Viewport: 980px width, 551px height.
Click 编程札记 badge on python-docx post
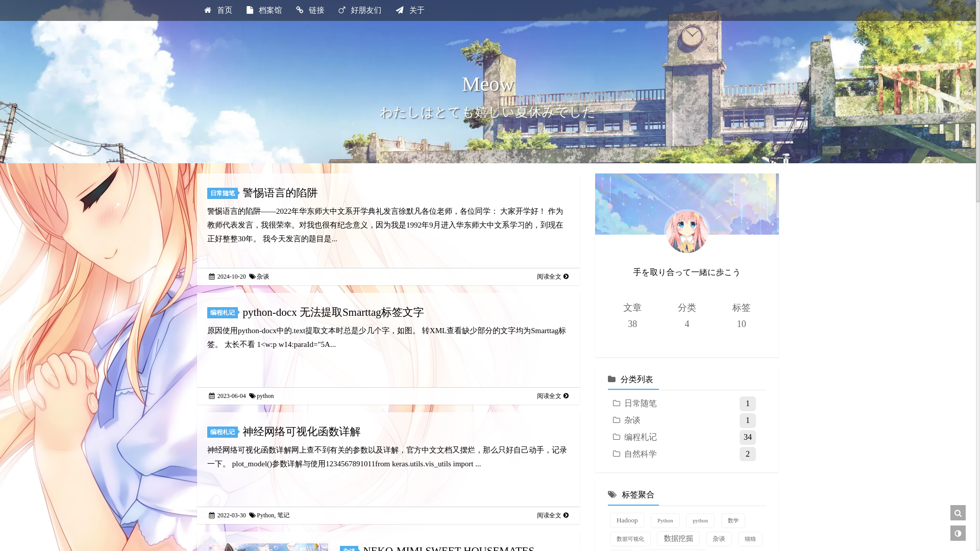(223, 313)
